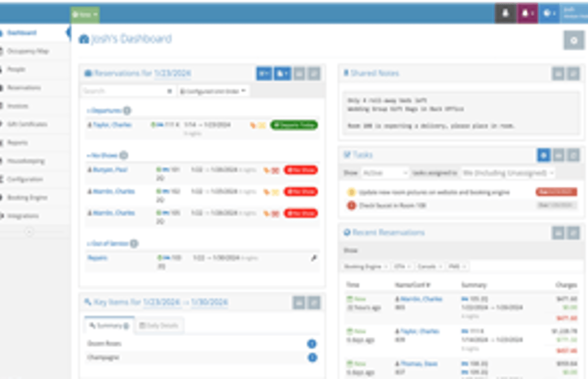Remove the PMS filter tag

point(464,267)
